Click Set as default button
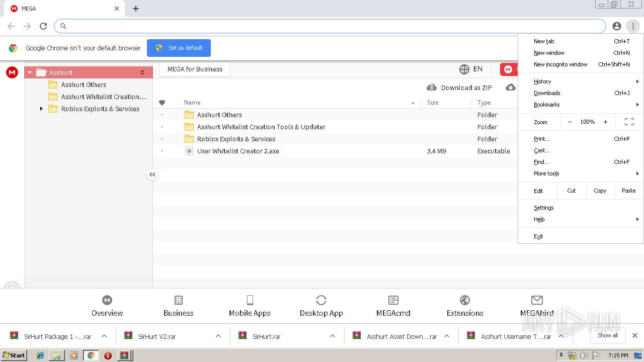Viewport: 644px width, 362px height. (x=179, y=48)
